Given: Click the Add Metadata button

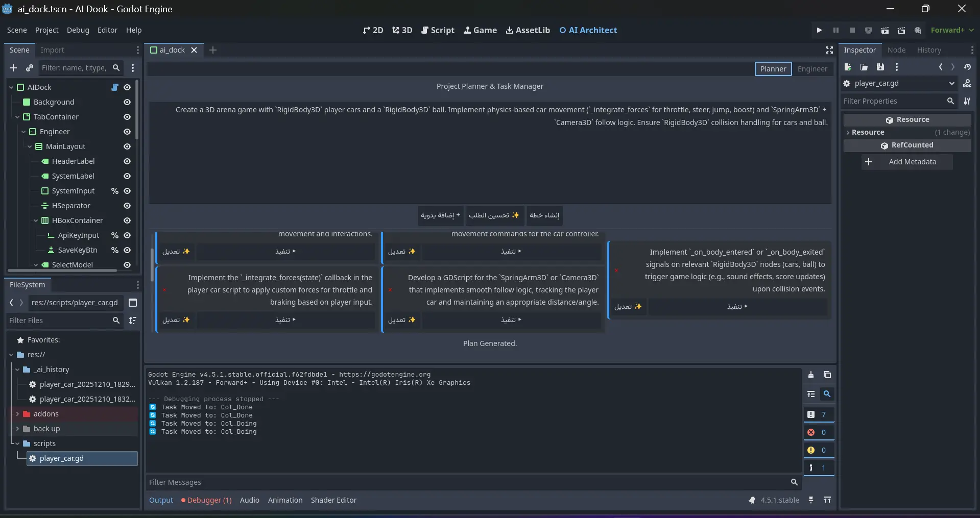Looking at the screenshot, I should (907, 162).
